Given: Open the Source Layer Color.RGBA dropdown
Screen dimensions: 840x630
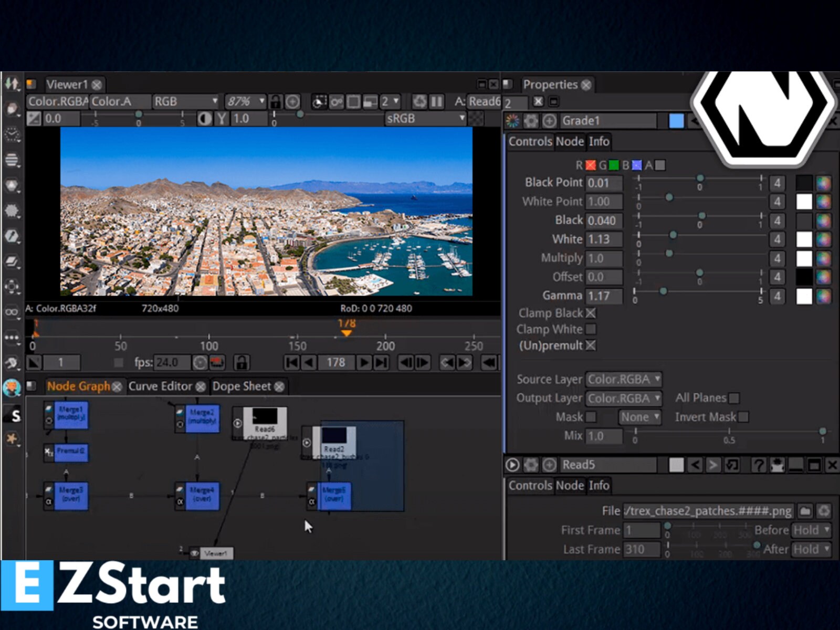Looking at the screenshot, I should (x=623, y=379).
